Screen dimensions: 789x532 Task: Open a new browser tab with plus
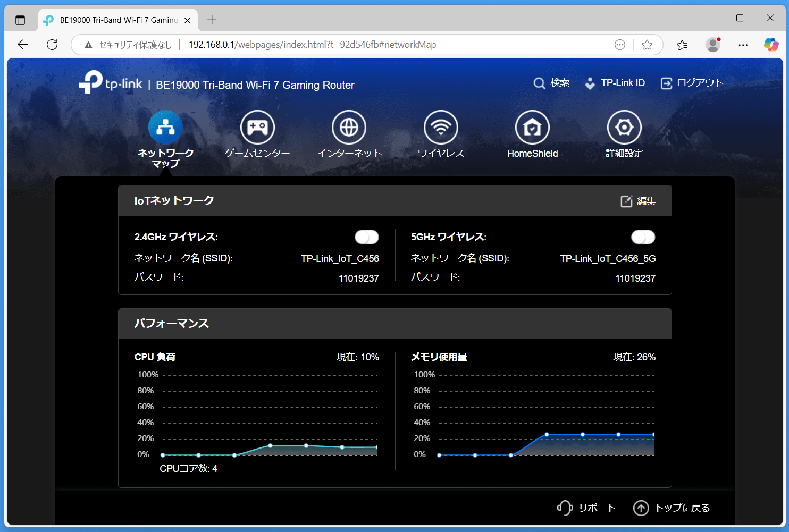tap(212, 20)
